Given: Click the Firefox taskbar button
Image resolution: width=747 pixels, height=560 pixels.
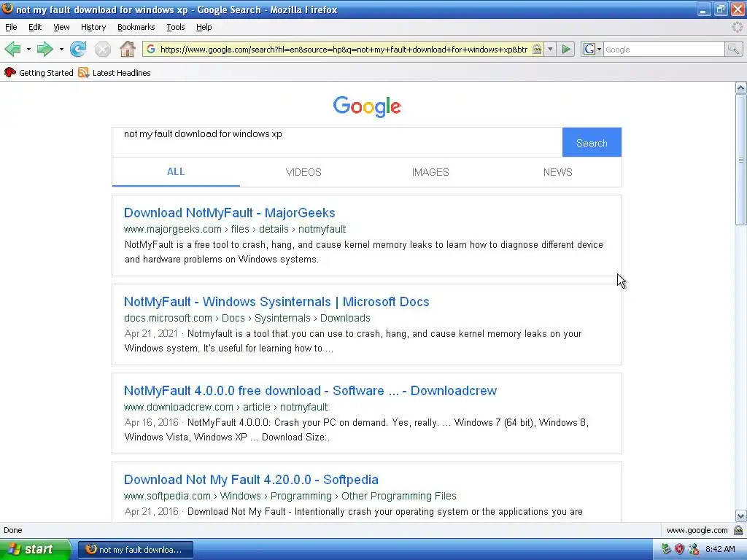Looking at the screenshot, I should tap(135, 550).
